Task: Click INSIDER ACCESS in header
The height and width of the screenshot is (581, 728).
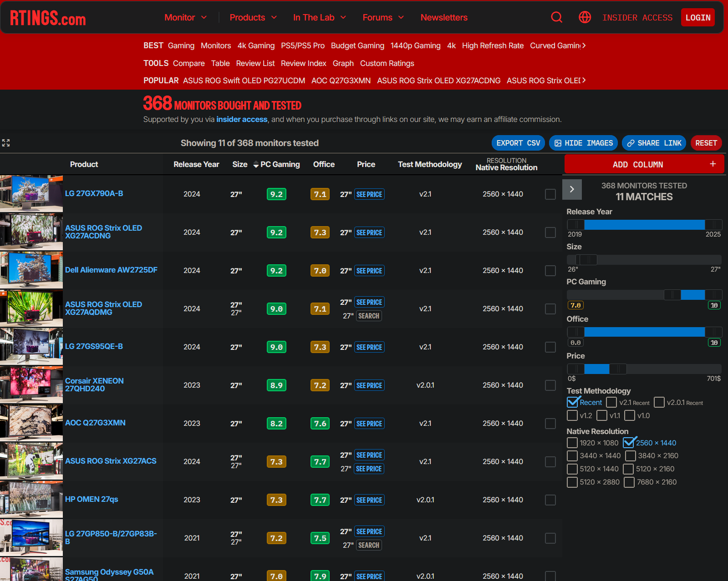Action: (637, 17)
